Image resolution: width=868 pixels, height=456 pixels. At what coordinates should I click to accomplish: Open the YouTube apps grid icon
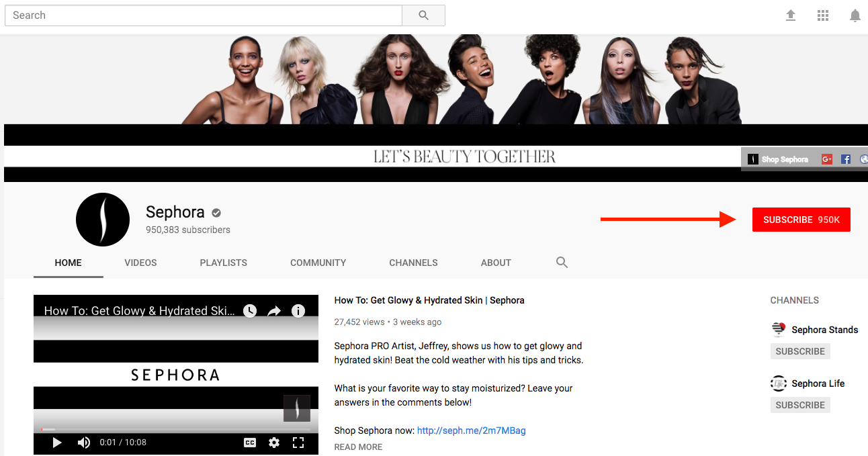click(x=823, y=15)
